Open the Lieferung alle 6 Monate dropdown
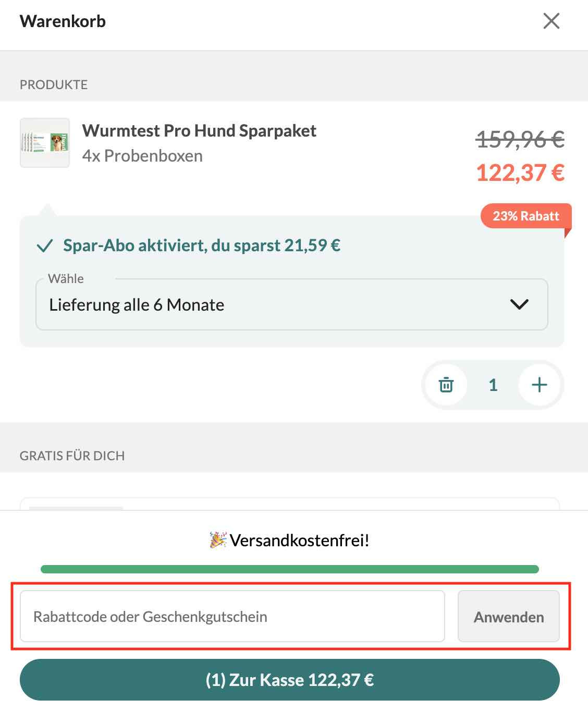The height and width of the screenshot is (711, 588). 292,304
